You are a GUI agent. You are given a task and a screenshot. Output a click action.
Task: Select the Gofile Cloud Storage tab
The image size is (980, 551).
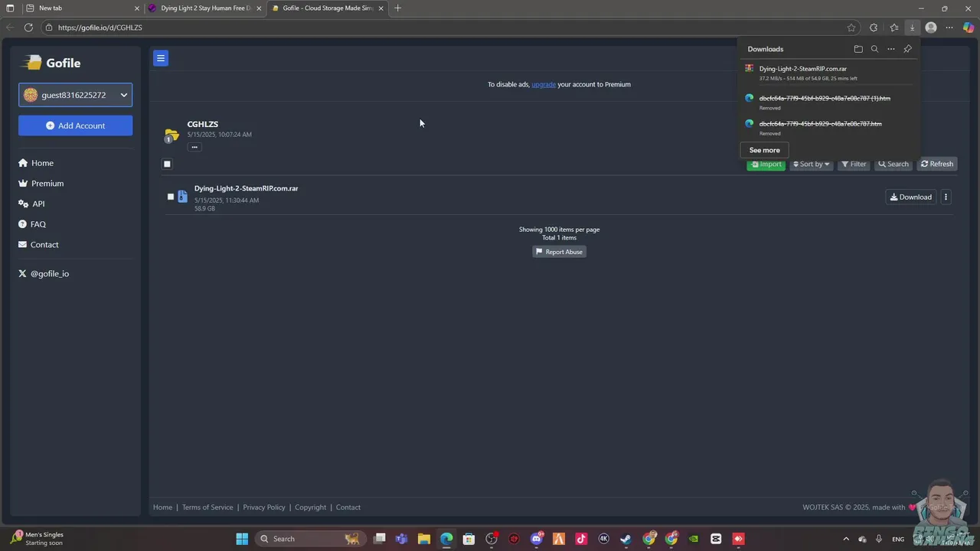(x=328, y=8)
